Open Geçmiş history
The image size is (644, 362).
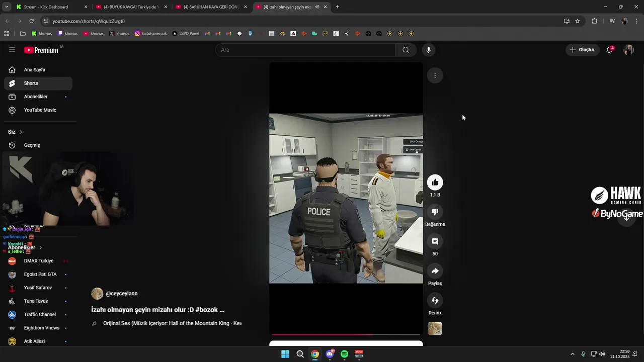coord(38,145)
